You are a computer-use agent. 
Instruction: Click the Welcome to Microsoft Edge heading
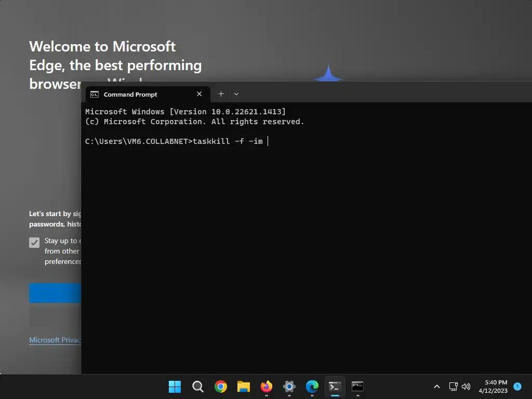click(115, 65)
